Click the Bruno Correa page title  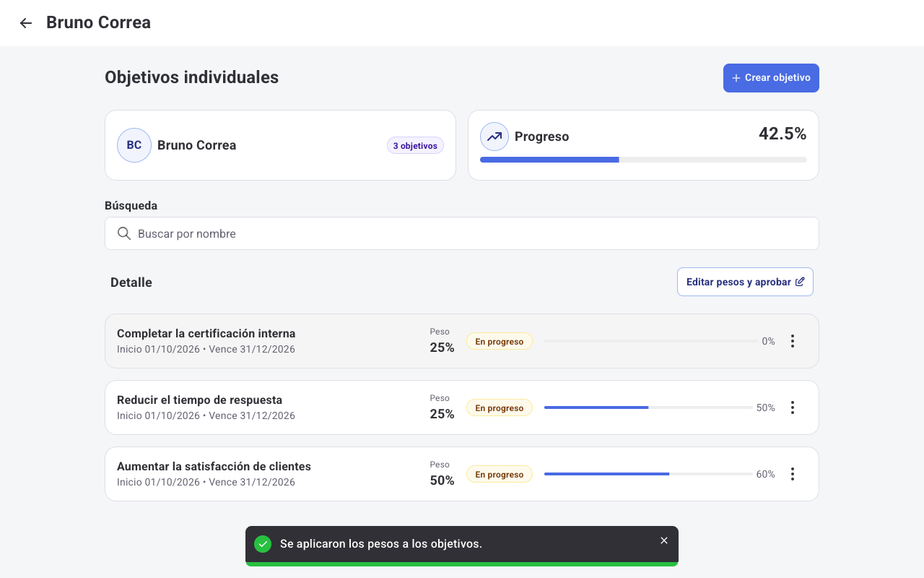pos(98,22)
